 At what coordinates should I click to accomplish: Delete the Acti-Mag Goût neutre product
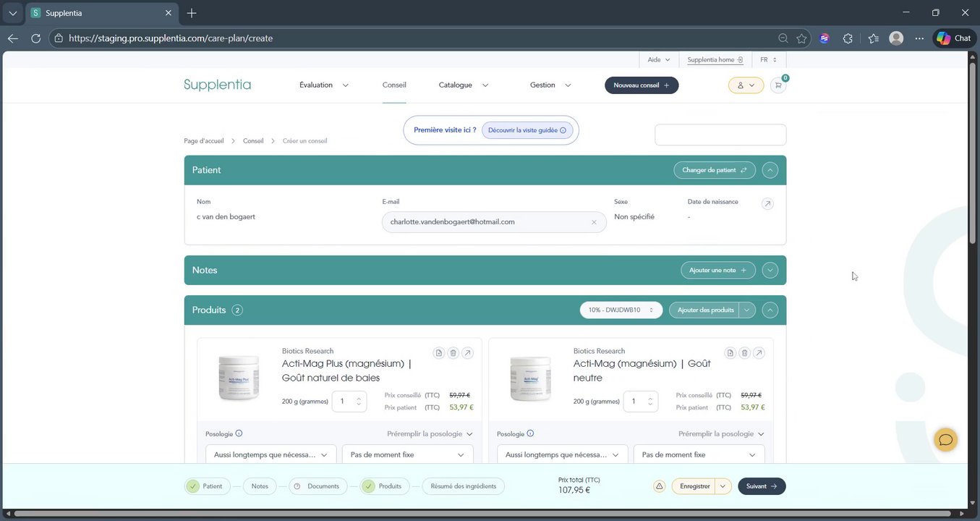tap(745, 353)
